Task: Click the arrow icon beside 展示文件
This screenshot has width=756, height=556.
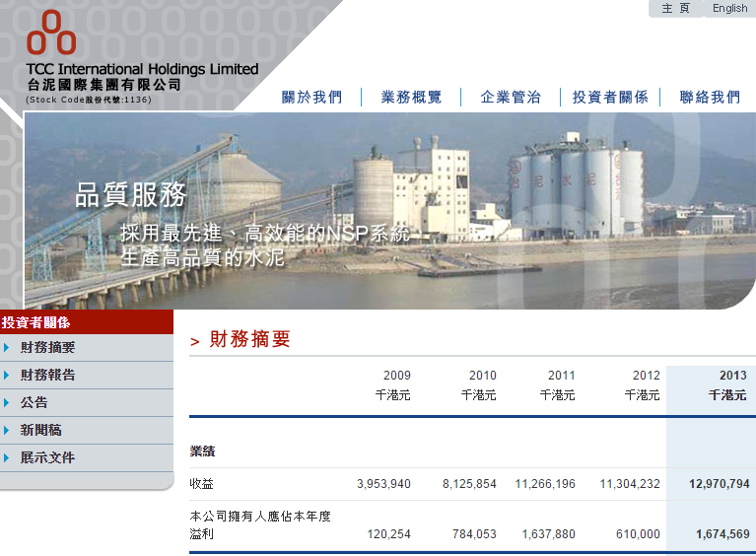Action: (x=7, y=458)
